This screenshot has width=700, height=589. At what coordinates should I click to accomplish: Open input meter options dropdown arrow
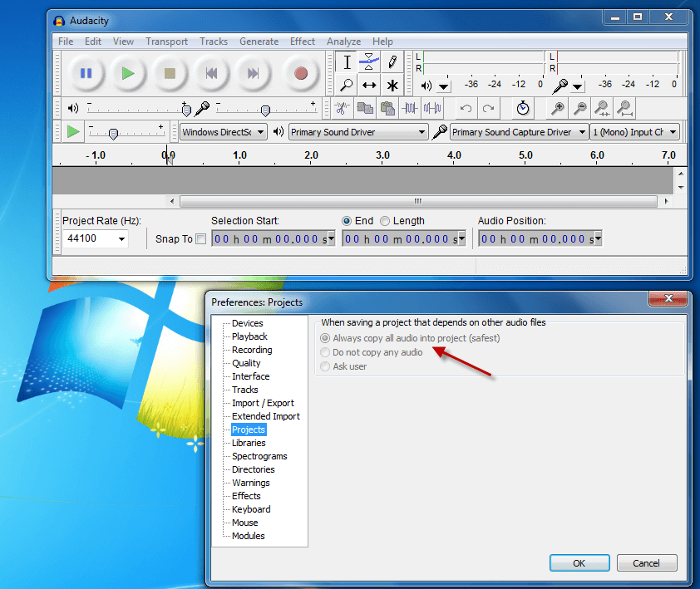(577, 86)
